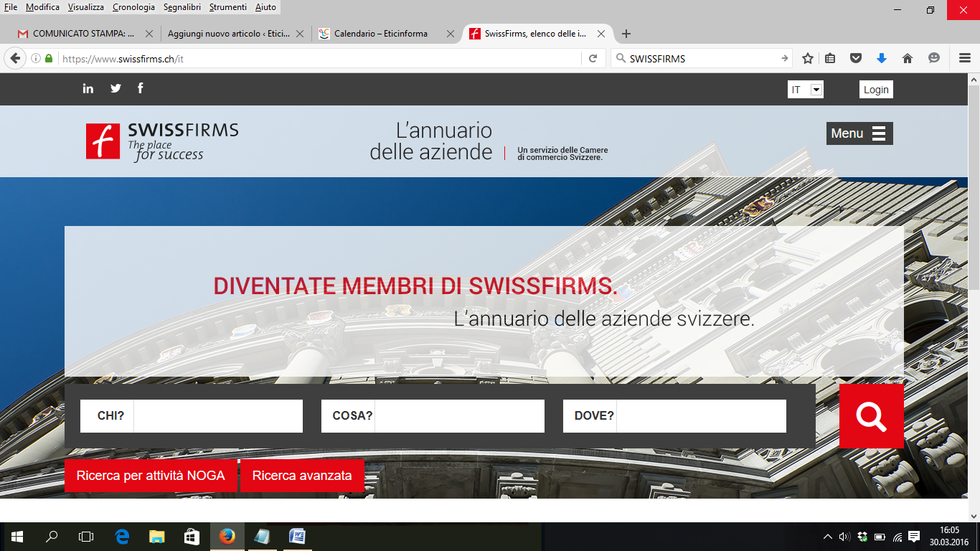The width and height of the screenshot is (980, 551).
Task: Open the IT language dropdown
Action: (x=806, y=90)
